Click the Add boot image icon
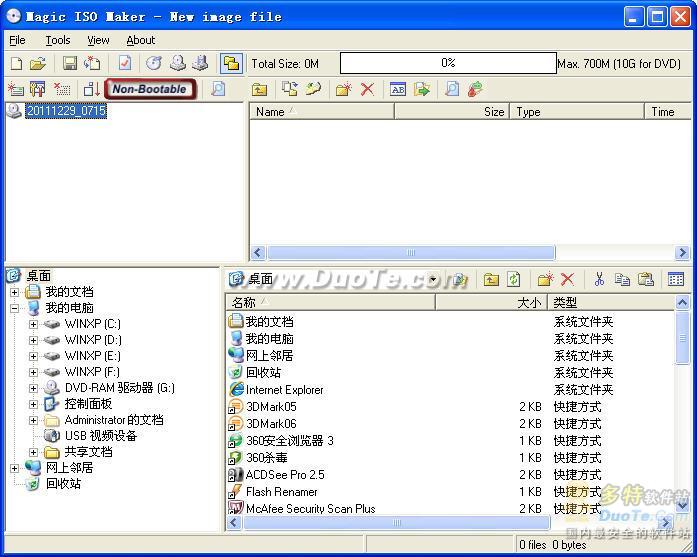 pyautogui.click(x=16, y=89)
